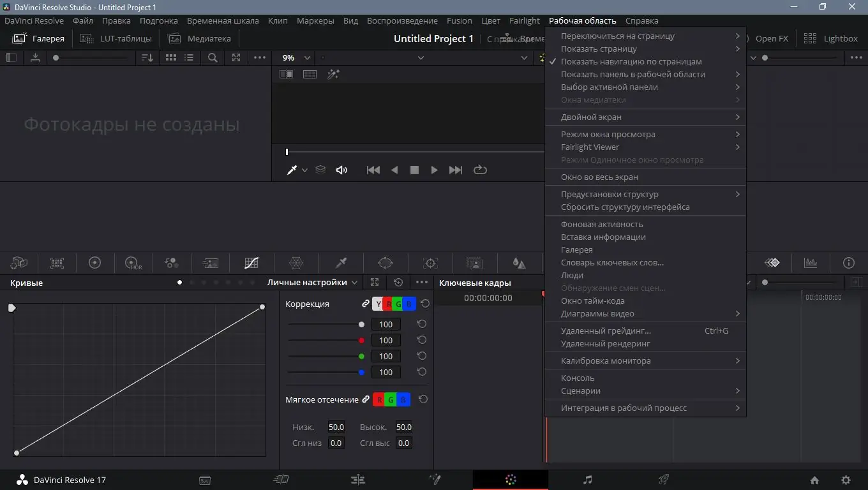
Task: Select the Tracker palette
Action: [430, 262]
